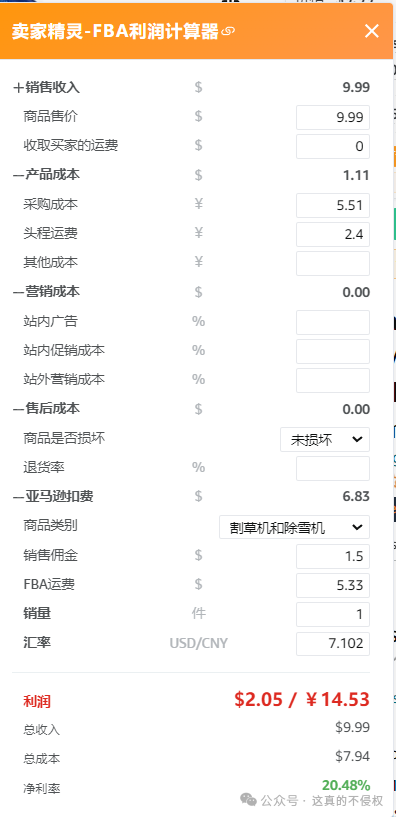Click the 退货率 percentage field
The image size is (396, 817).
(333, 468)
